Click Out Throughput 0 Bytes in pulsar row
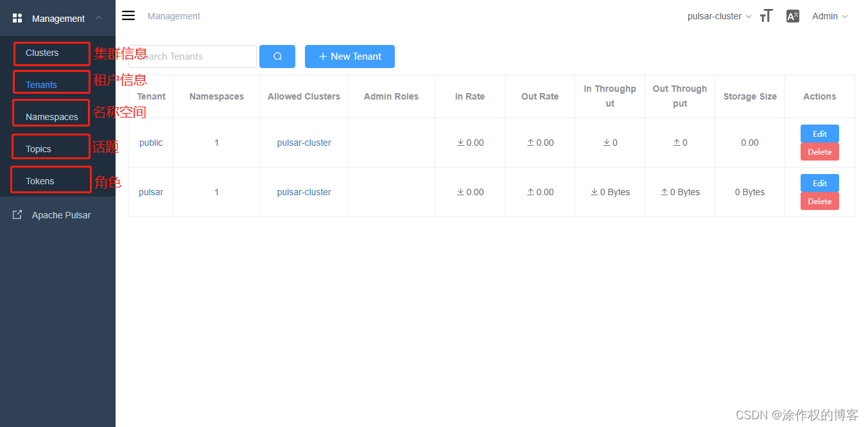The image size is (868, 427). pyautogui.click(x=680, y=192)
